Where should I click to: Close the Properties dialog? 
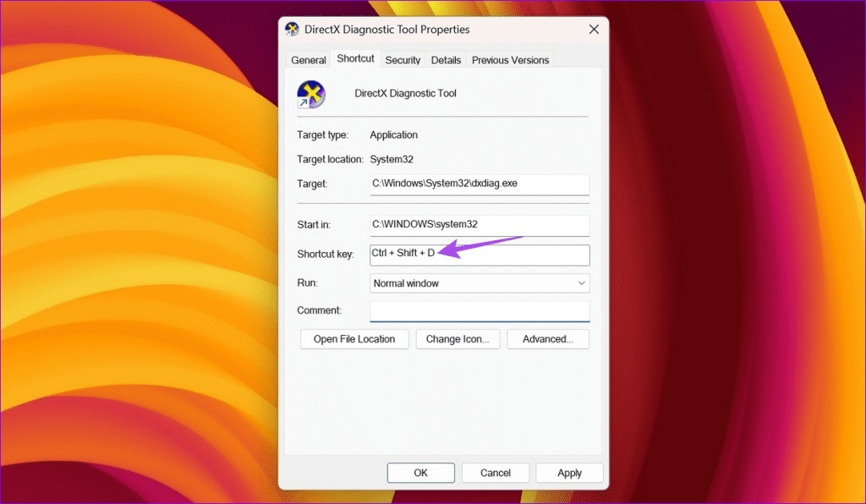coord(593,29)
